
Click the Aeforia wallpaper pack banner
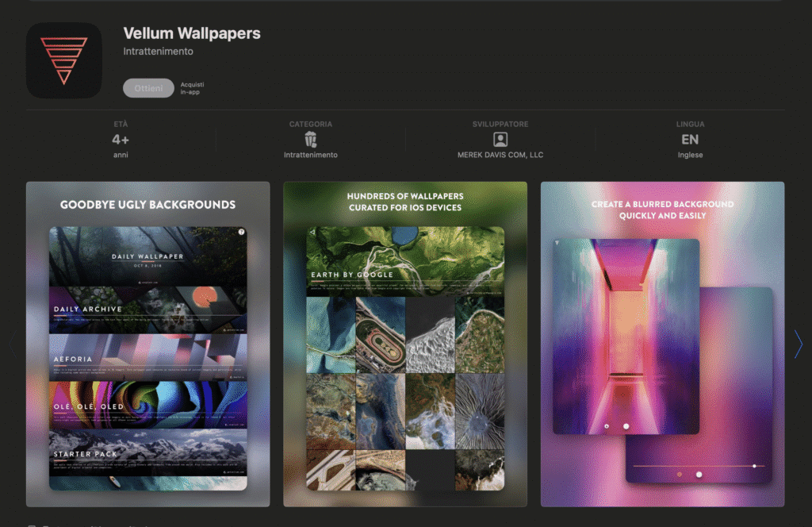point(147,357)
